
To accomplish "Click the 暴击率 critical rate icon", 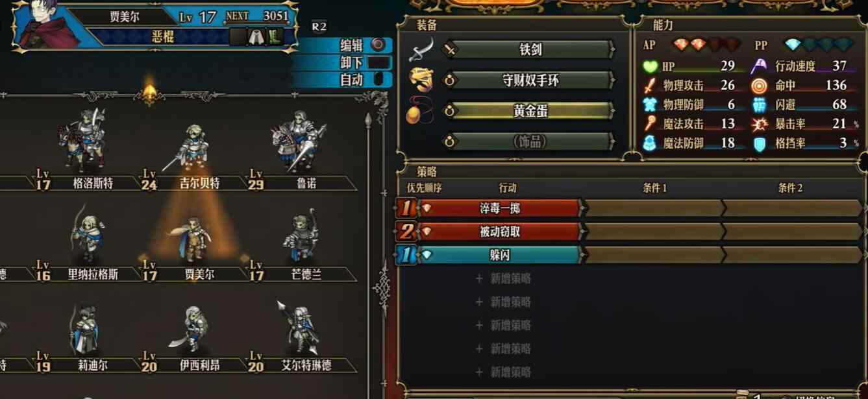I will (760, 125).
